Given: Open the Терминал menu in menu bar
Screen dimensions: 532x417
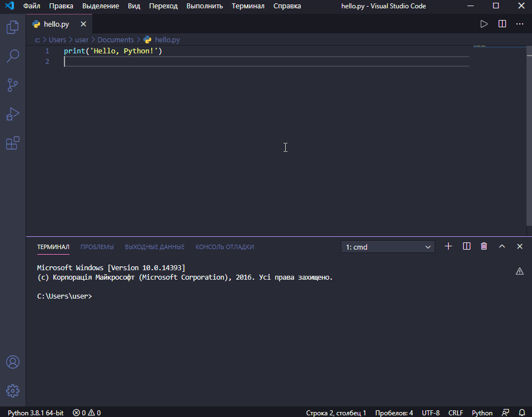Looking at the screenshot, I should [248, 6].
